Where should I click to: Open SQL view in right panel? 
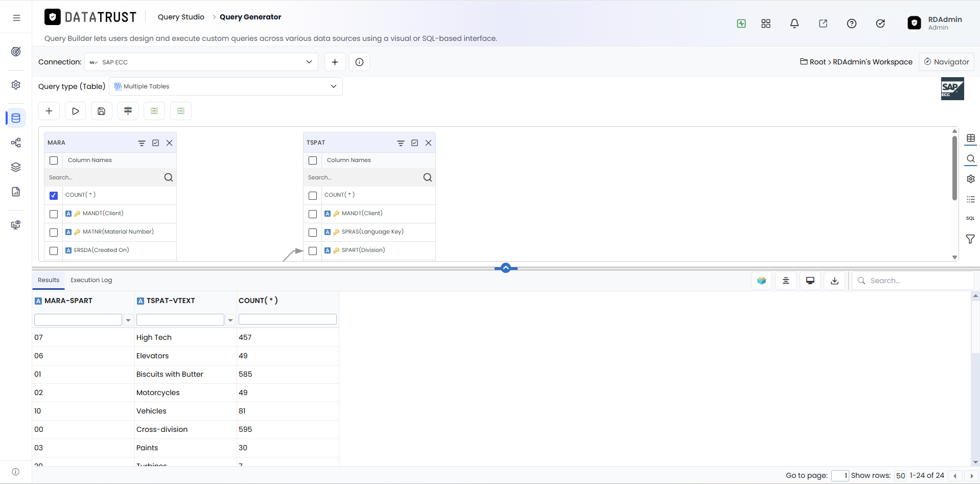(970, 218)
